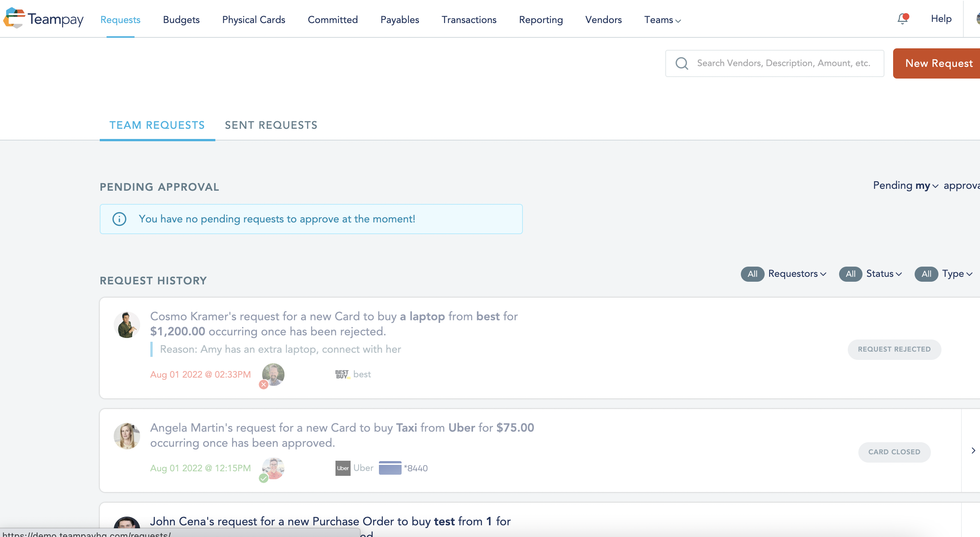This screenshot has width=980, height=537.
Task: Focus the Search Vendors input field
Action: click(774, 63)
